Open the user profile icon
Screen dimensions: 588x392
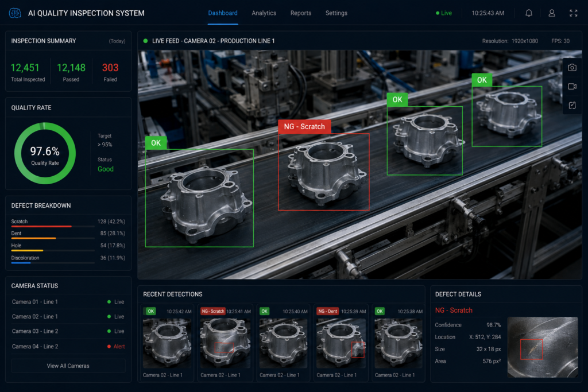tap(552, 13)
